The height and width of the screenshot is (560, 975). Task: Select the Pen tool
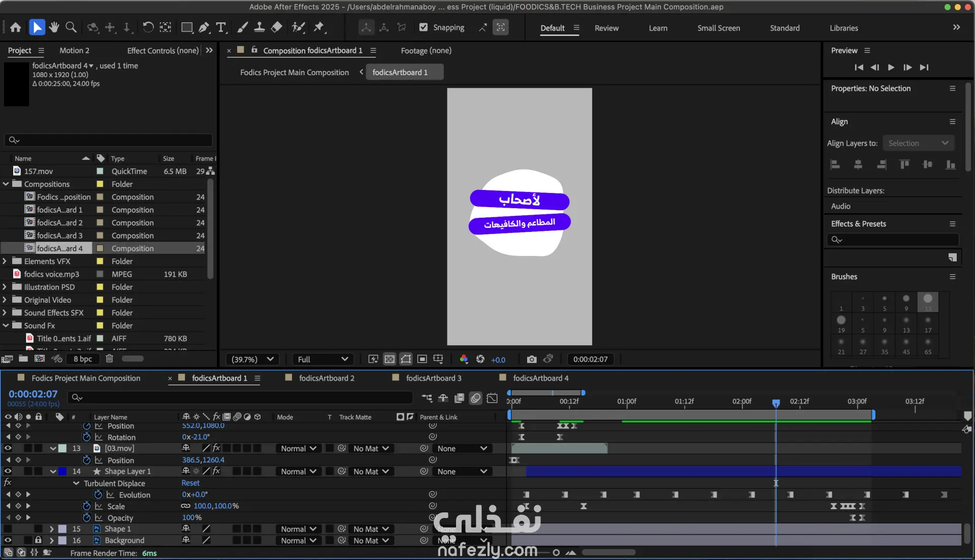click(x=204, y=27)
